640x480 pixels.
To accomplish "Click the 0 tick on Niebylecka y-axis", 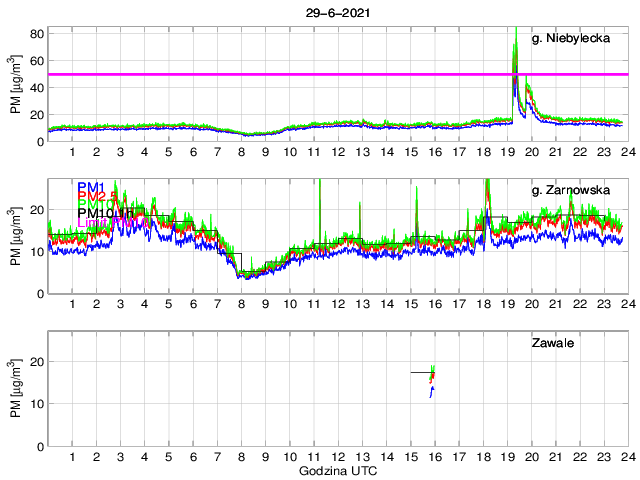I will pyautogui.click(x=40, y=142).
